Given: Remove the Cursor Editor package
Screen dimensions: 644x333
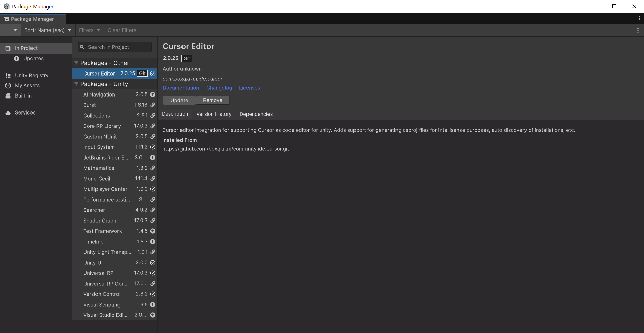Looking at the screenshot, I should [x=213, y=100].
